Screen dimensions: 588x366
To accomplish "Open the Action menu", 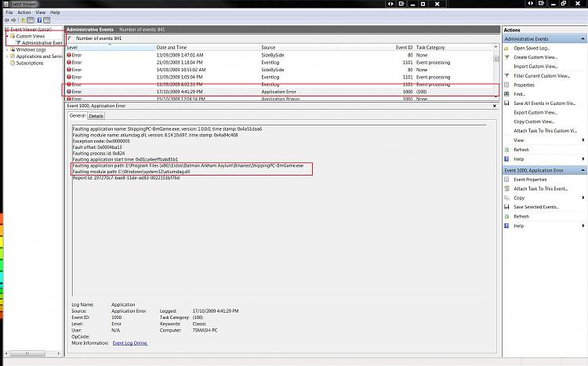I will [24, 13].
